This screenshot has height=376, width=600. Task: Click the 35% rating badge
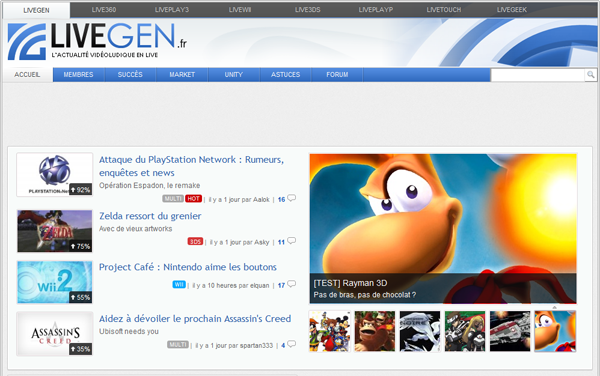tap(81, 349)
